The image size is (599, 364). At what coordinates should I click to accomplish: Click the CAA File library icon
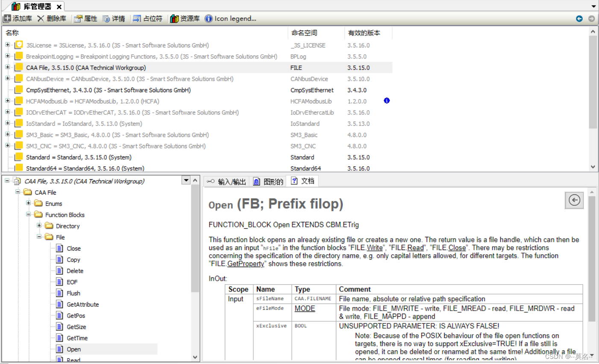(19, 67)
